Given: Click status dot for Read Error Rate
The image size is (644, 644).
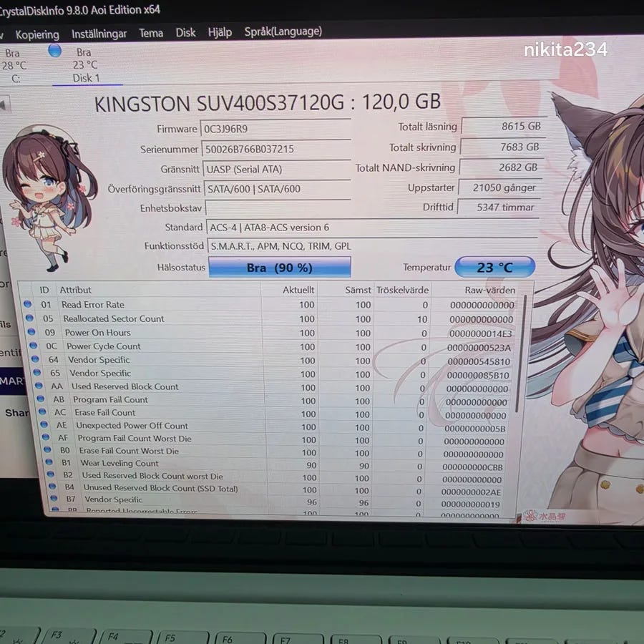Looking at the screenshot, I should click(x=27, y=304).
